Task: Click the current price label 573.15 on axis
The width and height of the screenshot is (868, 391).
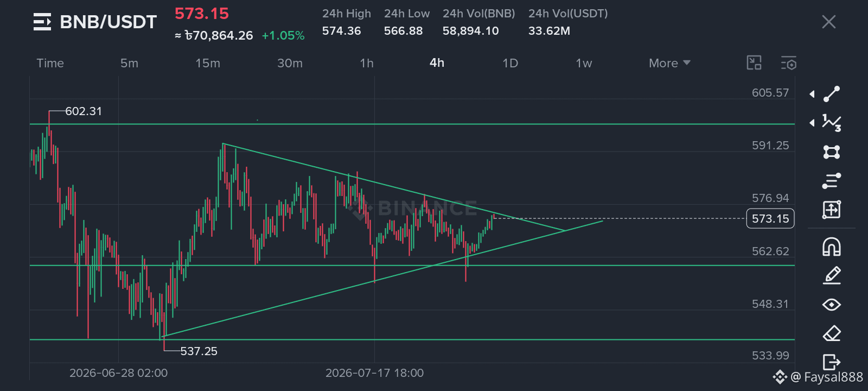Action: point(770,218)
